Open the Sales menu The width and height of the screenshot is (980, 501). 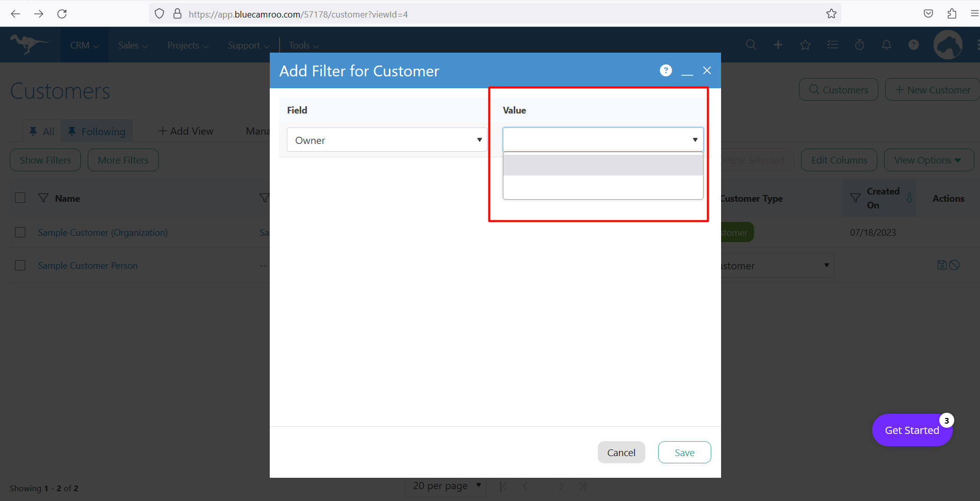pos(133,45)
